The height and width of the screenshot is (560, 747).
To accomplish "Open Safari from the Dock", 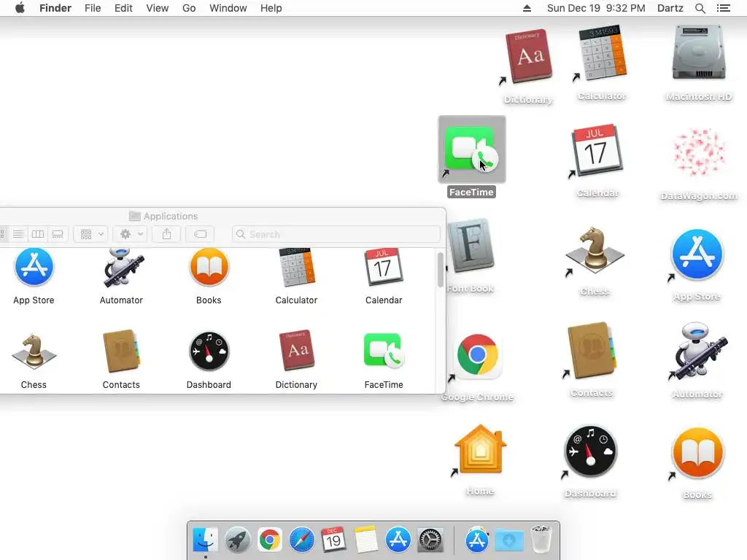I will coord(301,540).
